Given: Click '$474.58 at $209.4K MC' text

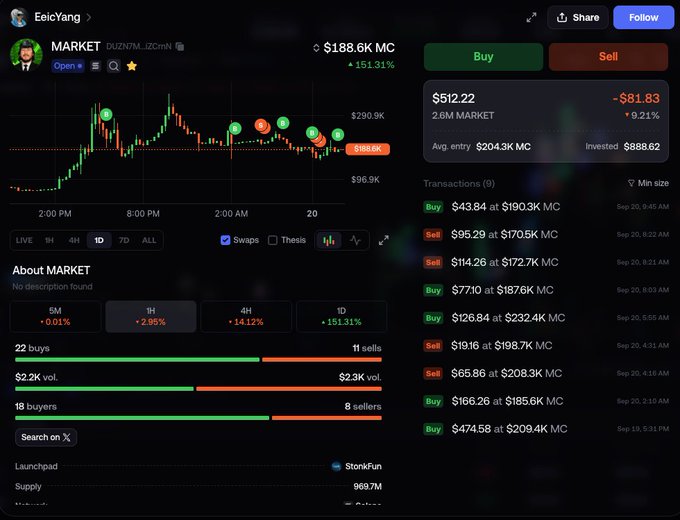Looking at the screenshot, I should 509,429.
